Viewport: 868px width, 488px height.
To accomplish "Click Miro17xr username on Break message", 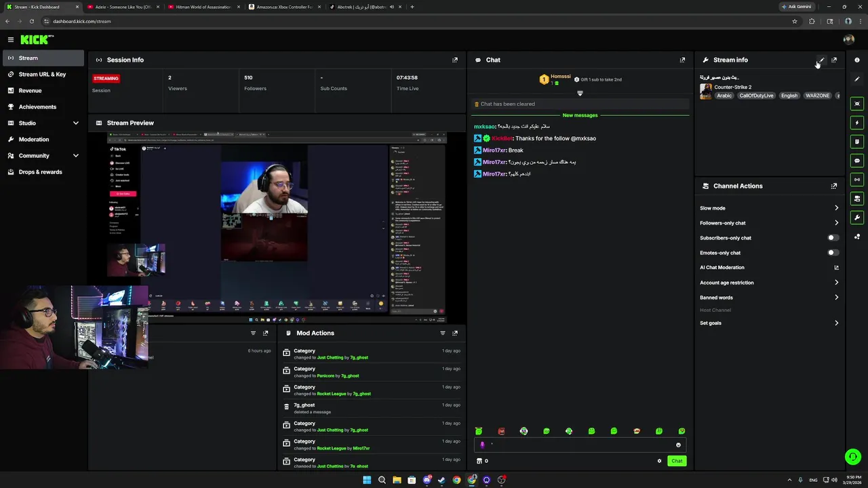I will pyautogui.click(x=494, y=150).
